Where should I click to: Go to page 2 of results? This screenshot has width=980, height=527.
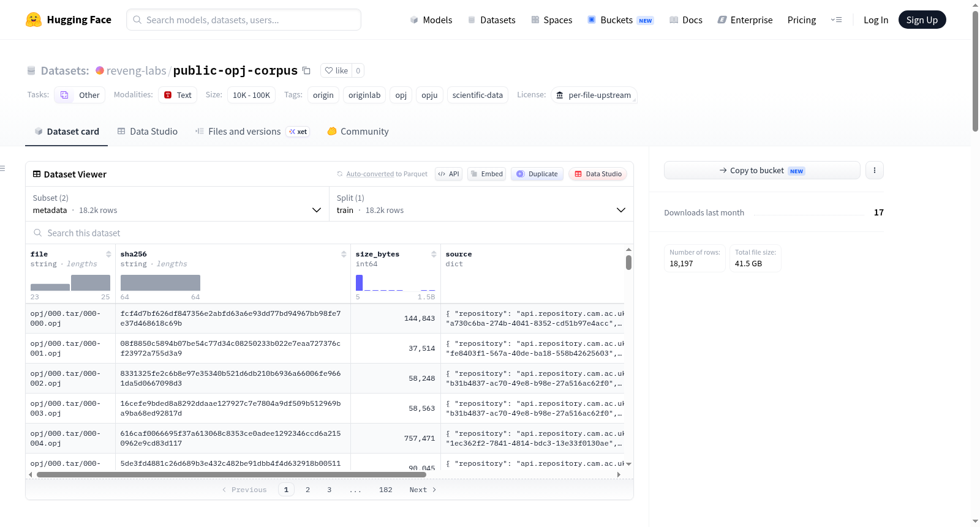point(307,490)
